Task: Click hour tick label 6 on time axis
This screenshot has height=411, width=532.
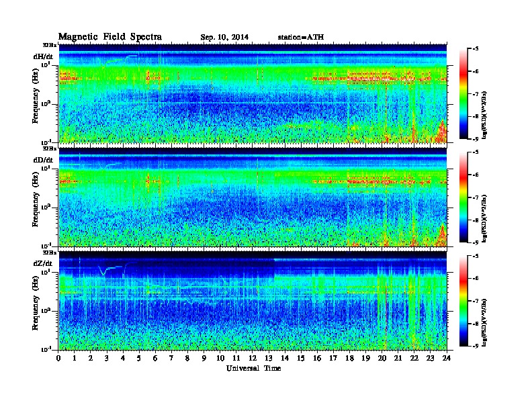Action: [x=155, y=359]
